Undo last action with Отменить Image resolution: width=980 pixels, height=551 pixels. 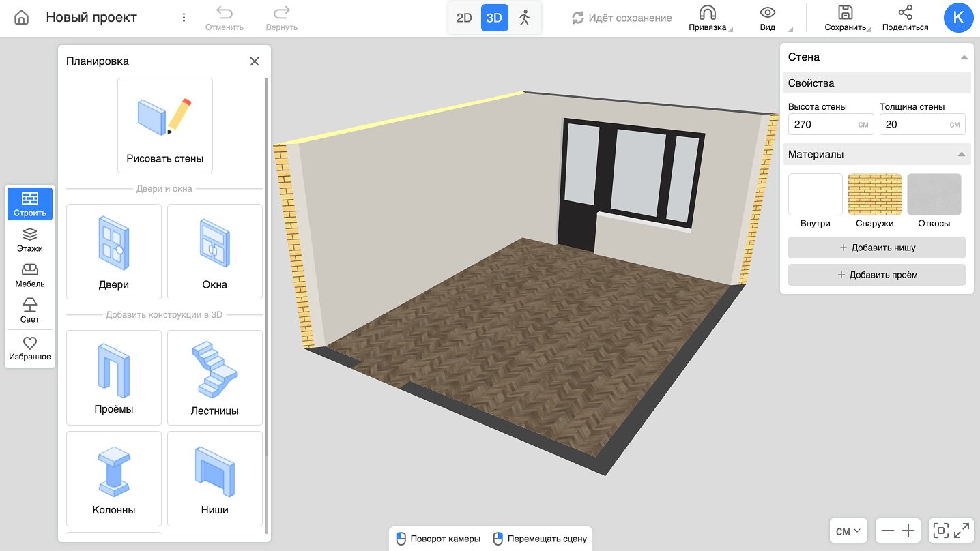225,18
